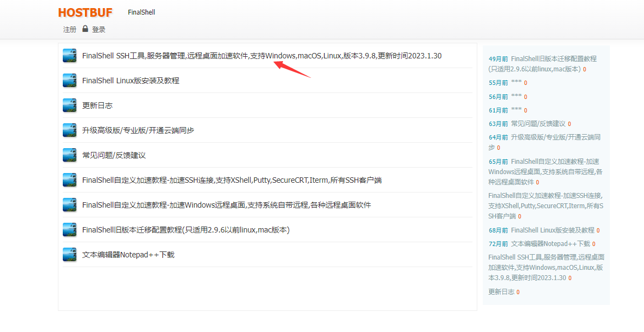Click thumbnail icon beside 文本编辑器Notepad++下载 post
This screenshot has height=332, width=644.
69,255
